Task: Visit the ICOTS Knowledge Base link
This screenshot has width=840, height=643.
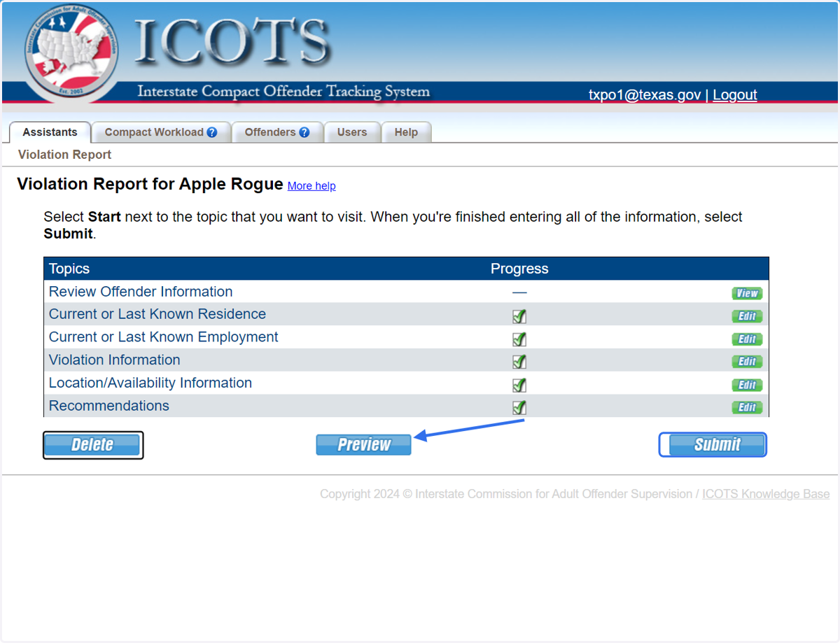Action: click(x=766, y=494)
